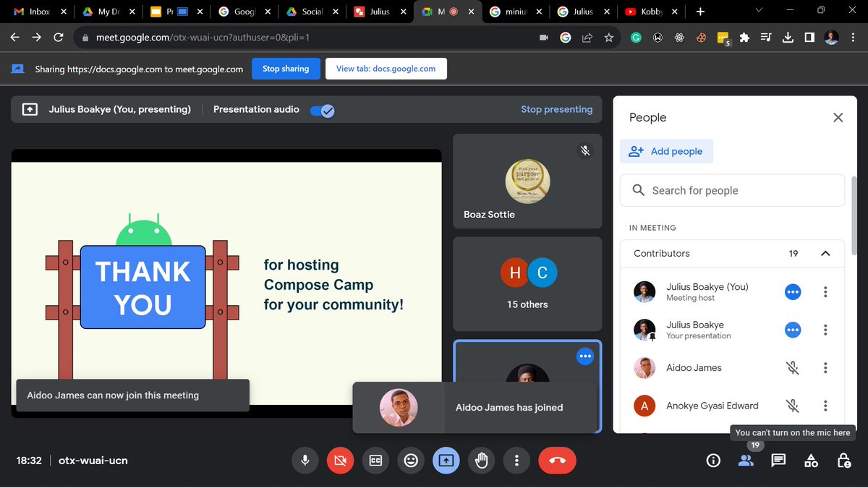Toggle the microphone button in call controls
The height and width of the screenshot is (488, 868).
[305, 461]
